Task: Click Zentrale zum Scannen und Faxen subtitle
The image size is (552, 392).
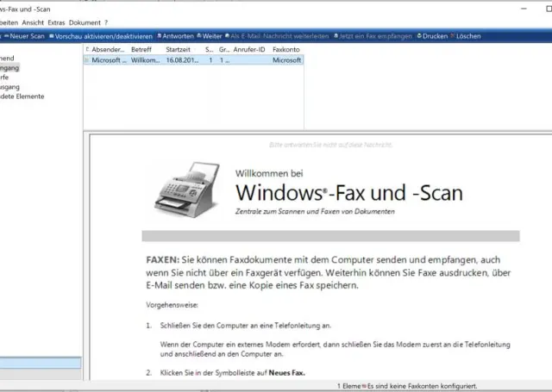Action: [315, 212]
